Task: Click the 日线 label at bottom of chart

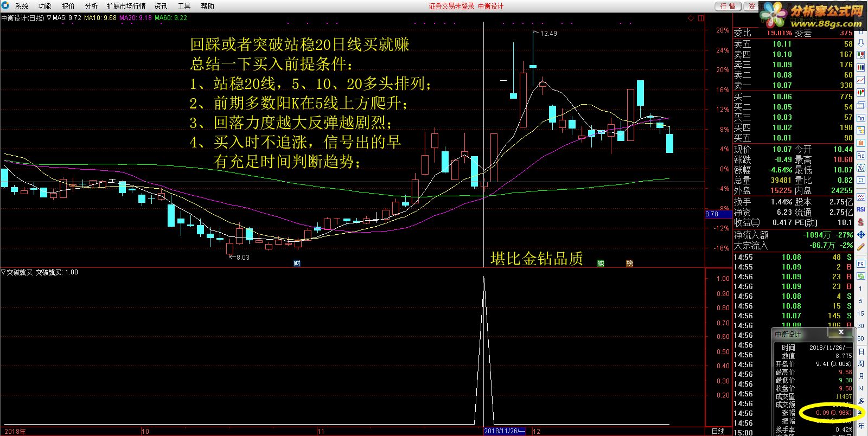Action: pyautogui.click(x=718, y=431)
